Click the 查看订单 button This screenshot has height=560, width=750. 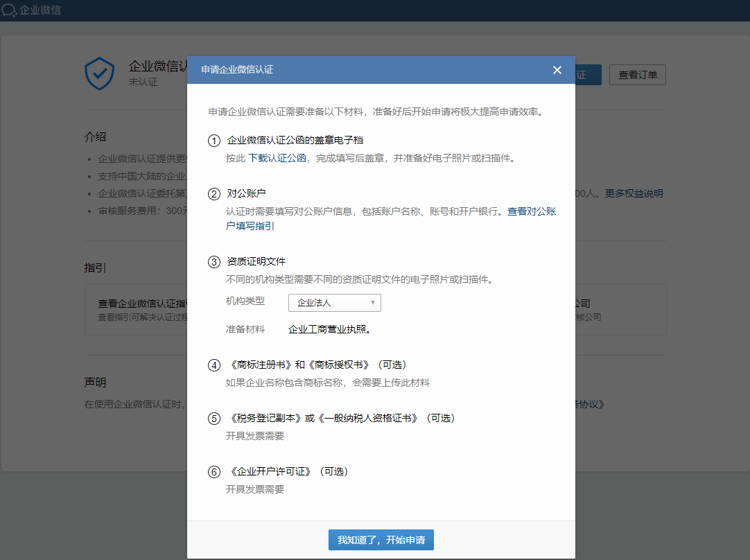[x=637, y=75]
